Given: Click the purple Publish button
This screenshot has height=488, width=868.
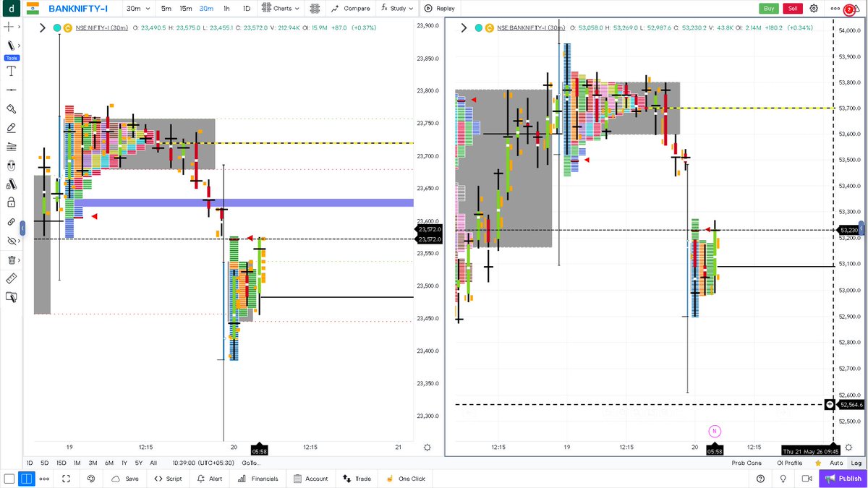Looking at the screenshot, I should (843, 479).
